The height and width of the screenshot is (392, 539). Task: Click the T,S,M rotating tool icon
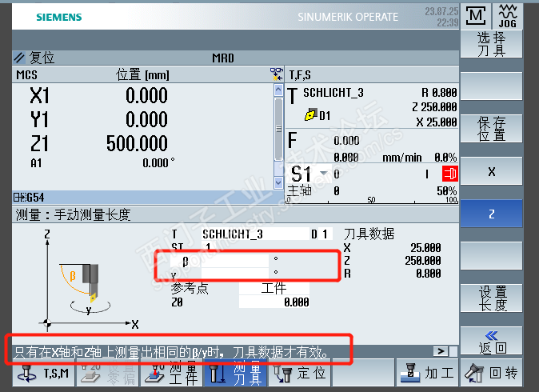tap(26, 373)
